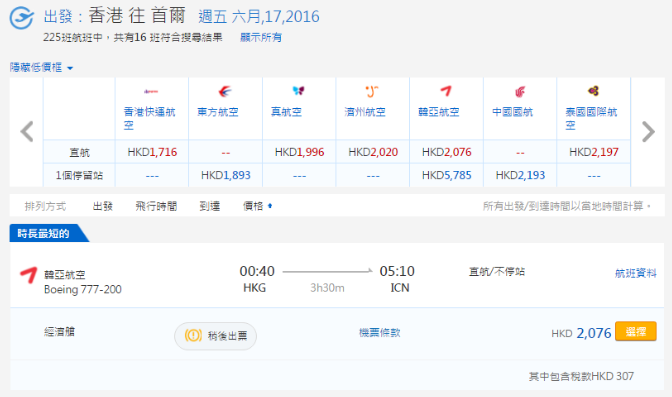The image size is (672, 397).
Task: Select direct fare HKD2,197
Action: (x=594, y=152)
